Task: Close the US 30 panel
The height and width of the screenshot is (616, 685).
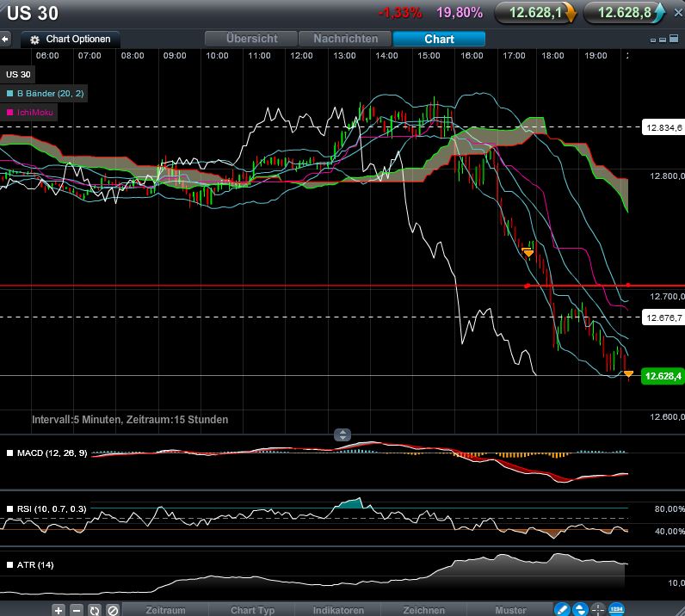Action: coord(678,13)
